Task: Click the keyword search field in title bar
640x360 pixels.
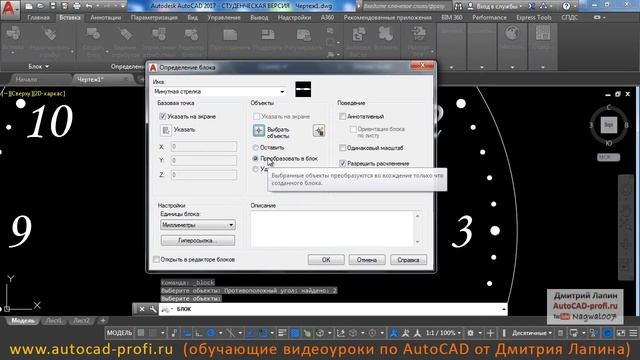Action: pos(407,6)
